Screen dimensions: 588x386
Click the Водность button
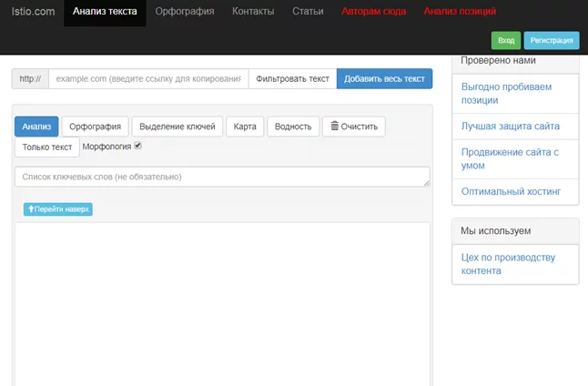point(293,127)
